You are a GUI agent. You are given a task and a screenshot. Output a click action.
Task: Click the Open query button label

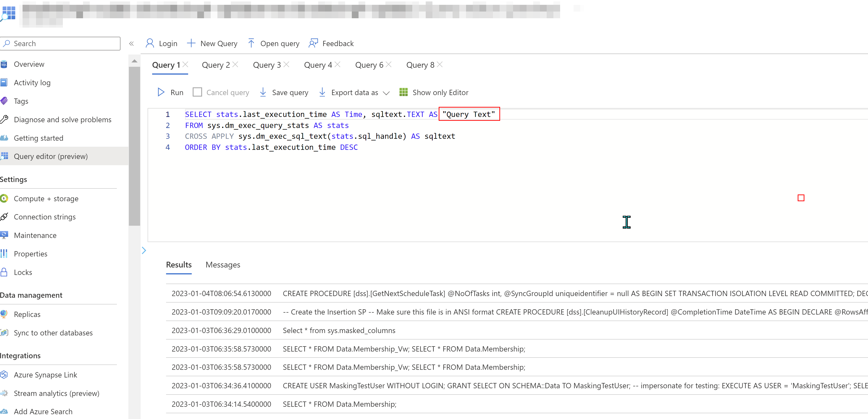[280, 43]
